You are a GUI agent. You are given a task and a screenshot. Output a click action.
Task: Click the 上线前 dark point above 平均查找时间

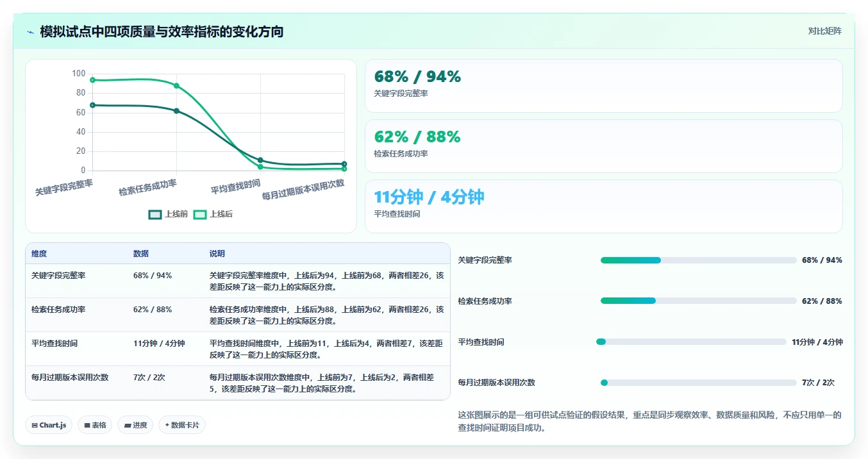[260, 160]
